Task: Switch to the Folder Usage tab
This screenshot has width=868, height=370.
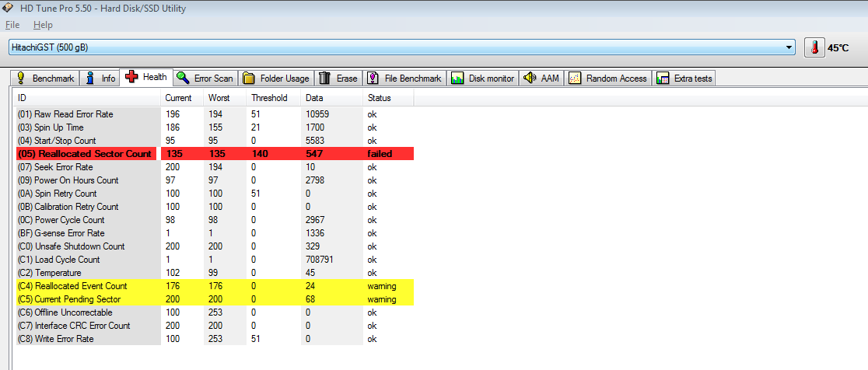Action: (x=276, y=78)
